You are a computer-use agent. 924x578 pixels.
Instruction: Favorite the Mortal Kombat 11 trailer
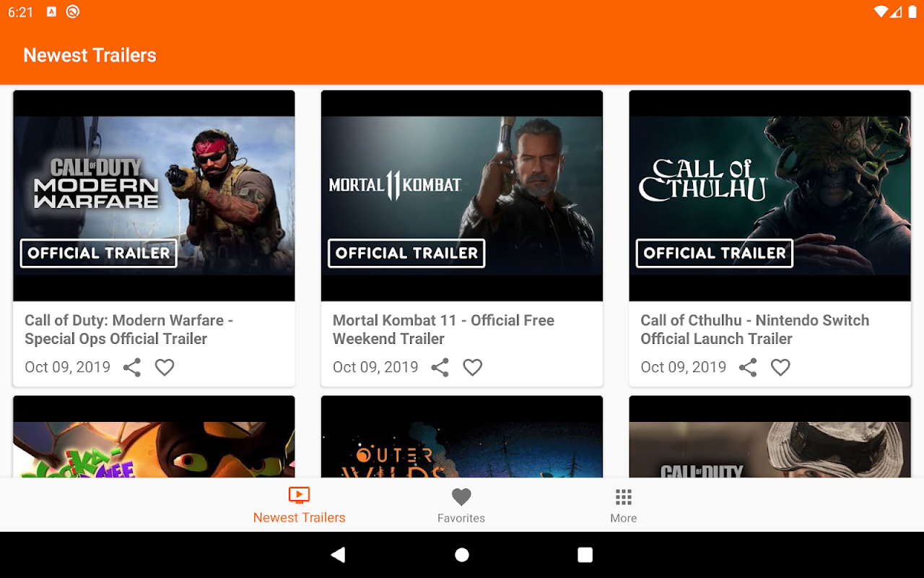click(473, 368)
